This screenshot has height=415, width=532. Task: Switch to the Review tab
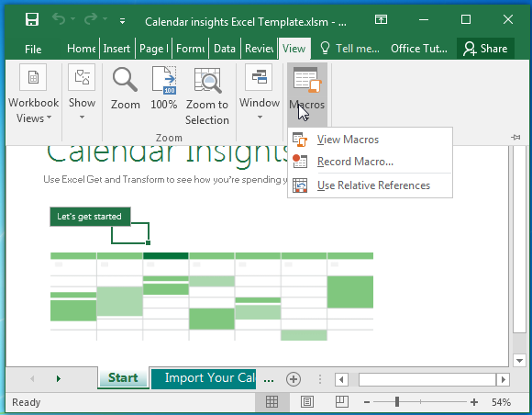(260, 49)
